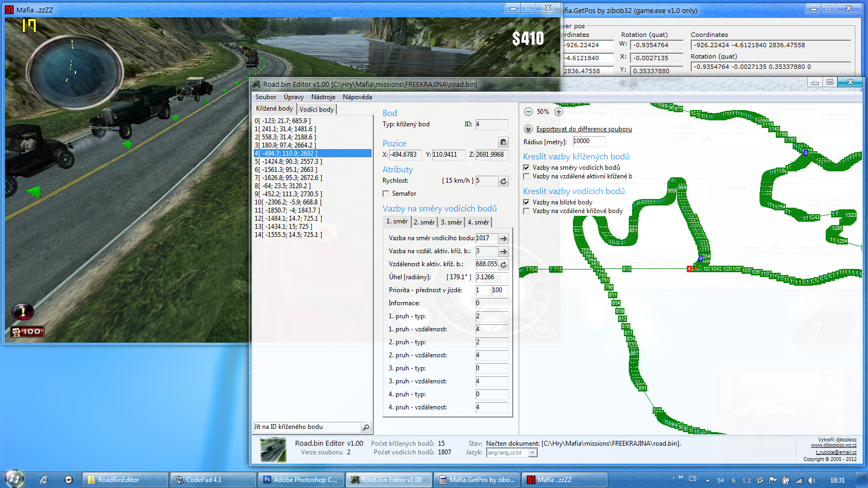Click the Priorita value 100 field
Screen dimensions: 868x488
[500, 290]
